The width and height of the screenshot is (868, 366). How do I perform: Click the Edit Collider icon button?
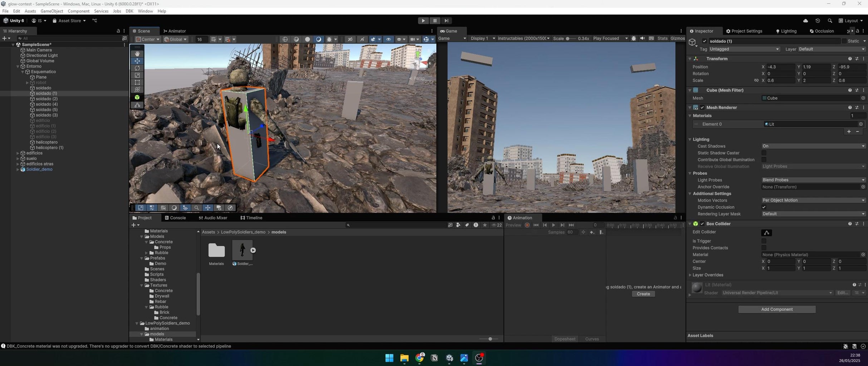pyautogui.click(x=766, y=233)
